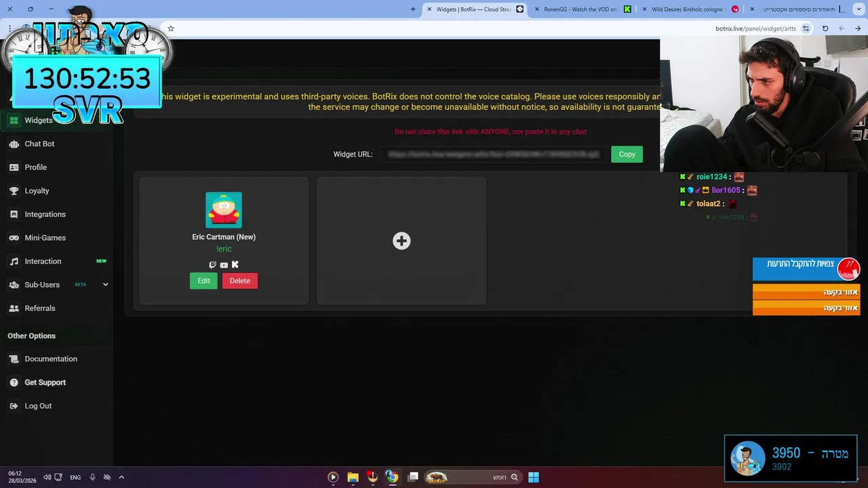Click the Twitch icon under Eric Cartman
The width and height of the screenshot is (868, 488).
212,265
